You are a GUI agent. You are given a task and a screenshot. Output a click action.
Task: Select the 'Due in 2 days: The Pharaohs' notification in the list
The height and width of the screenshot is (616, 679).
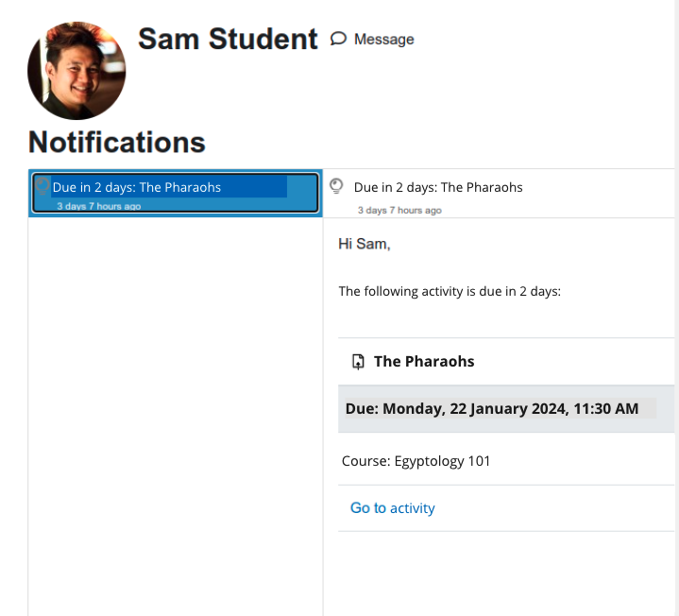(x=176, y=193)
